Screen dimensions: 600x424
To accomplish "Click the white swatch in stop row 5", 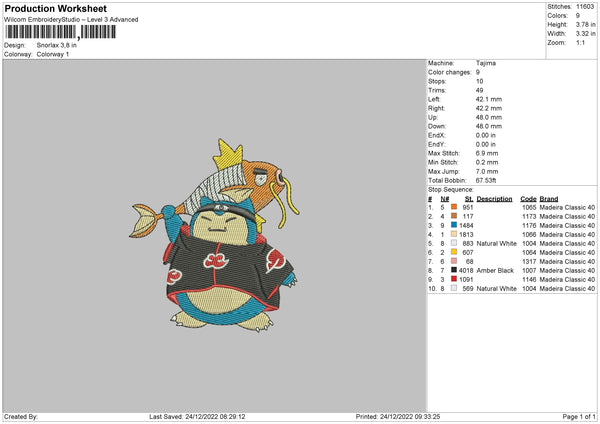I will click(454, 243).
